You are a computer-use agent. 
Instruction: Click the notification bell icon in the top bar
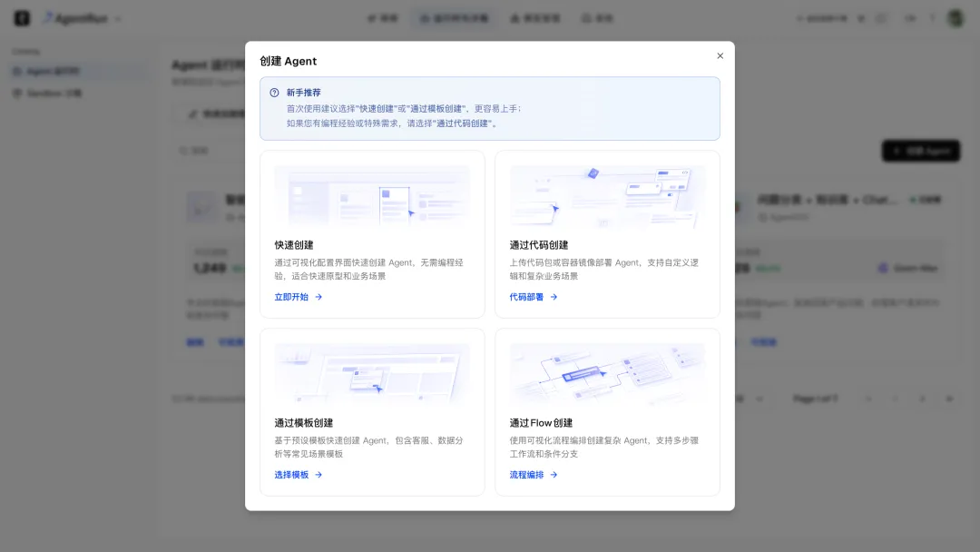pyautogui.click(x=910, y=17)
